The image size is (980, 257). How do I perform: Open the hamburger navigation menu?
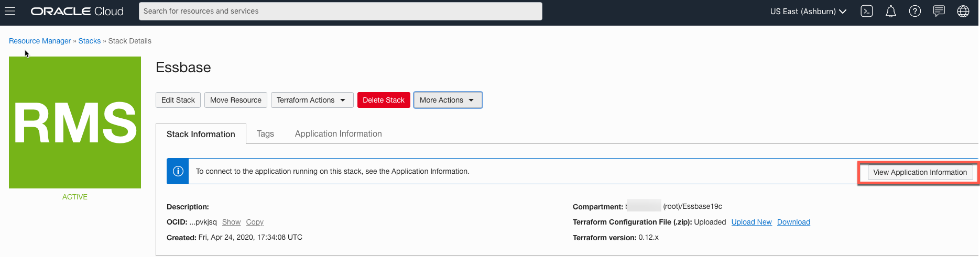pyautogui.click(x=10, y=11)
